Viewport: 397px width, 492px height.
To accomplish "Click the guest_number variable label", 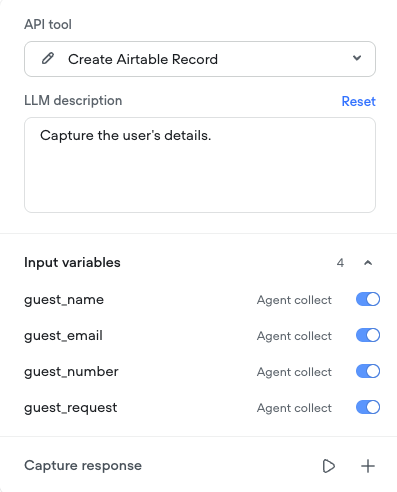I will tap(71, 372).
